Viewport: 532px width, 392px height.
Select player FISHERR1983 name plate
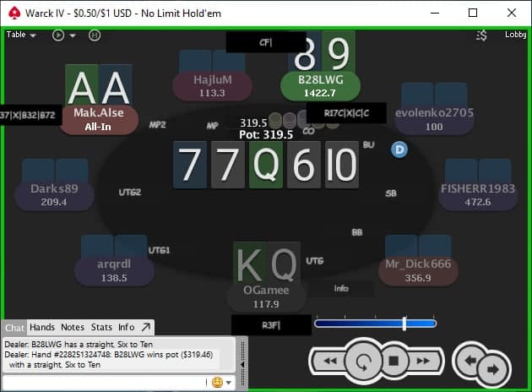(478, 195)
